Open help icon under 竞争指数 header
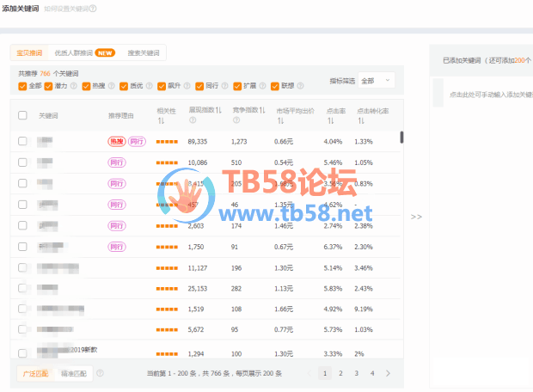This screenshot has height=392, width=533. point(236,120)
